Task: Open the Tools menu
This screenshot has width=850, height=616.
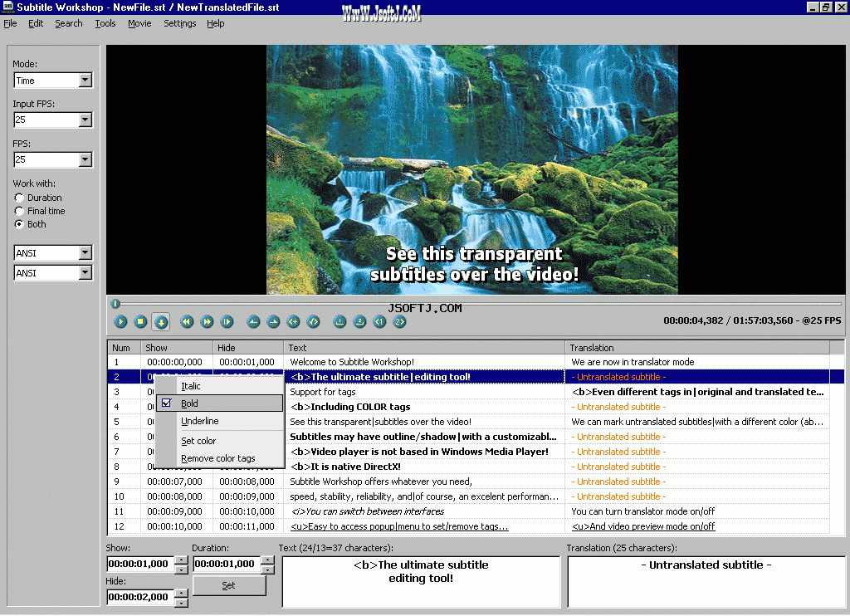Action: pos(105,23)
